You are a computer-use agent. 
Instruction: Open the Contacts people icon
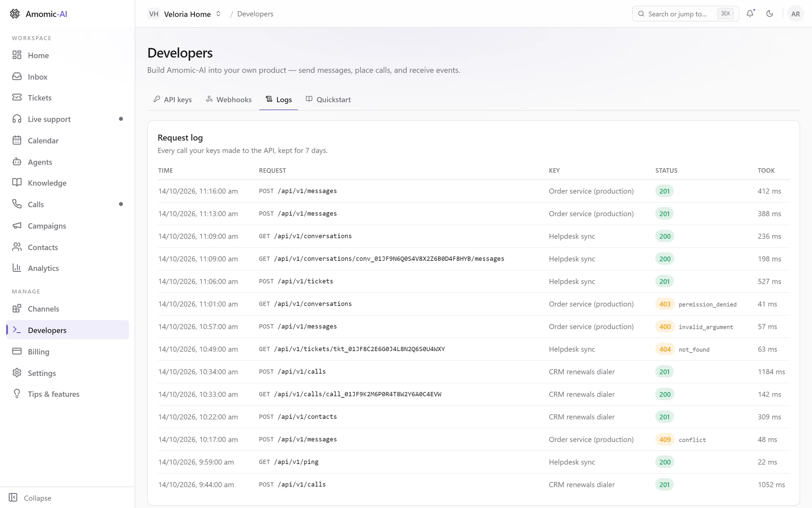pyautogui.click(x=17, y=247)
